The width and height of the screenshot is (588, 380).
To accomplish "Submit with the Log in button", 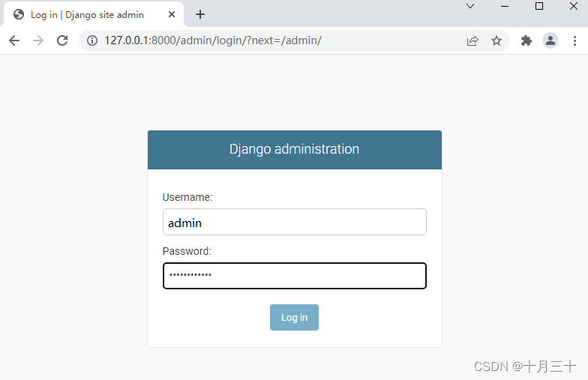I will tap(294, 318).
